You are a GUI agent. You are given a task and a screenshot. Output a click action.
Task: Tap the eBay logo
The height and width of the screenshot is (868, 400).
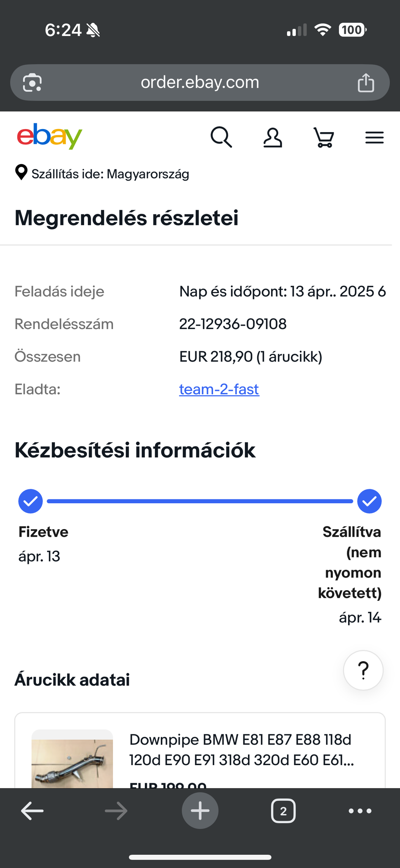point(49,136)
